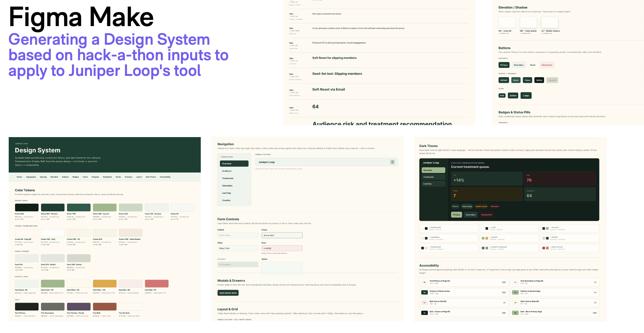
Task: Click the Winner pill in dark theme
Action: tap(455, 206)
